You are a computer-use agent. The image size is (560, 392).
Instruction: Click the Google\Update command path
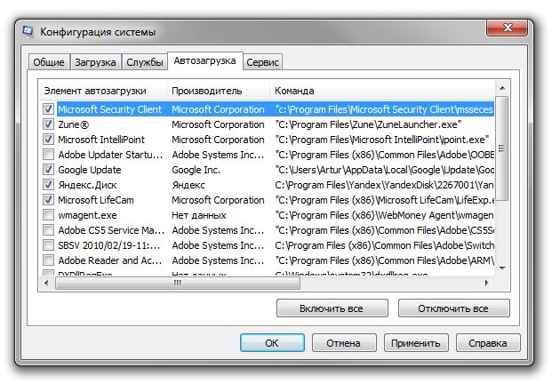385,170
